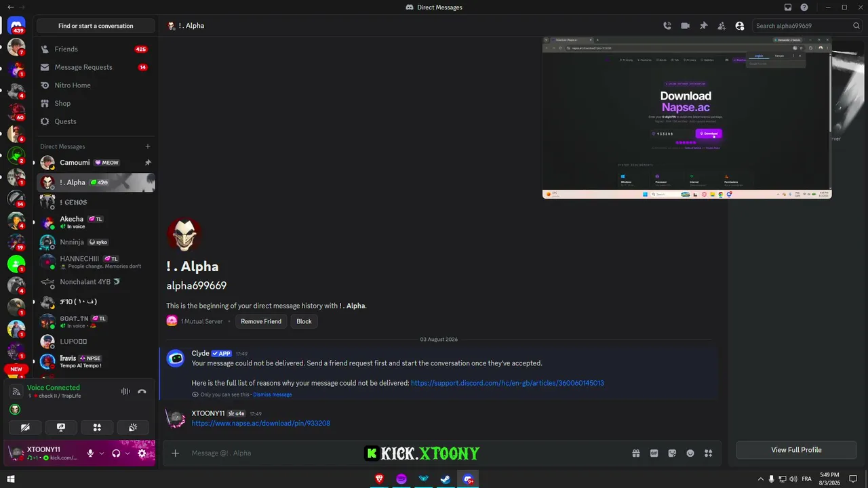Block the user Alpha
Screen dimensions: 868x488
tap(304, 321)
